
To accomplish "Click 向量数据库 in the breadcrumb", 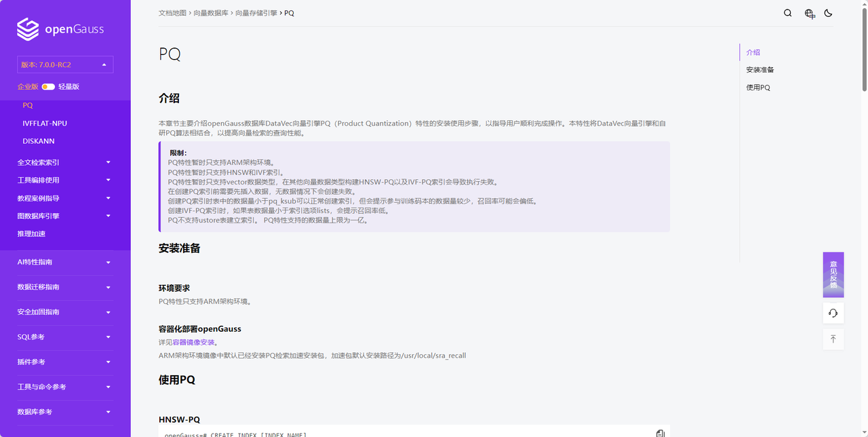I will click(211, 13).
